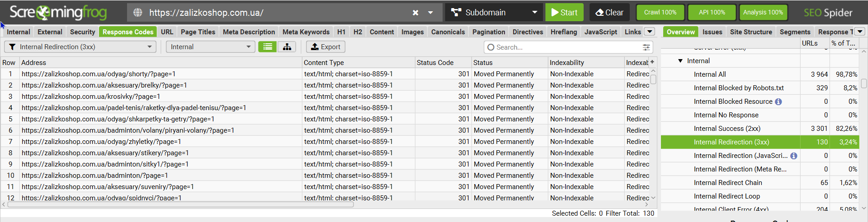Switch to the Page Titles tab
Screen dimensions: 868x222
[198, 32]
